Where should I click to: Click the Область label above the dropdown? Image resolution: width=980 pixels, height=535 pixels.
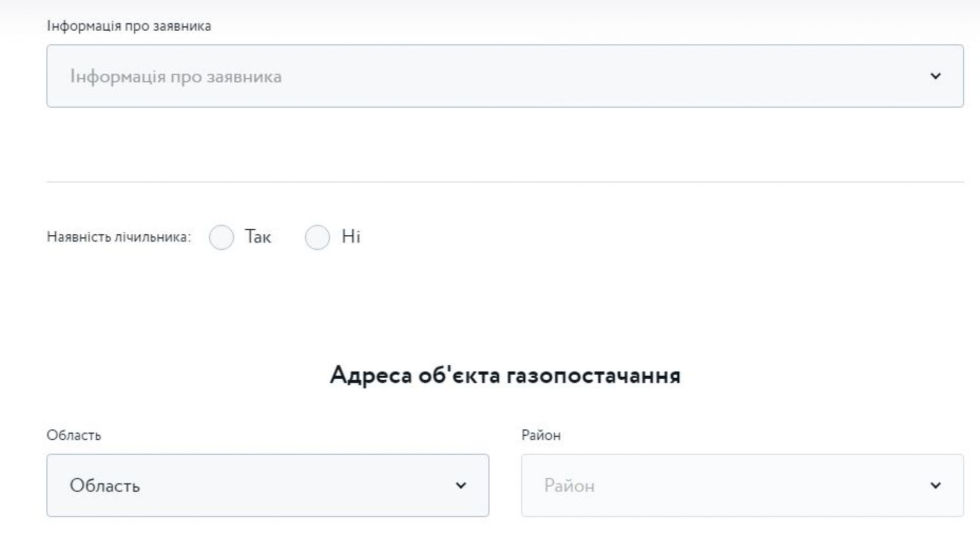[x=74, y=435]
